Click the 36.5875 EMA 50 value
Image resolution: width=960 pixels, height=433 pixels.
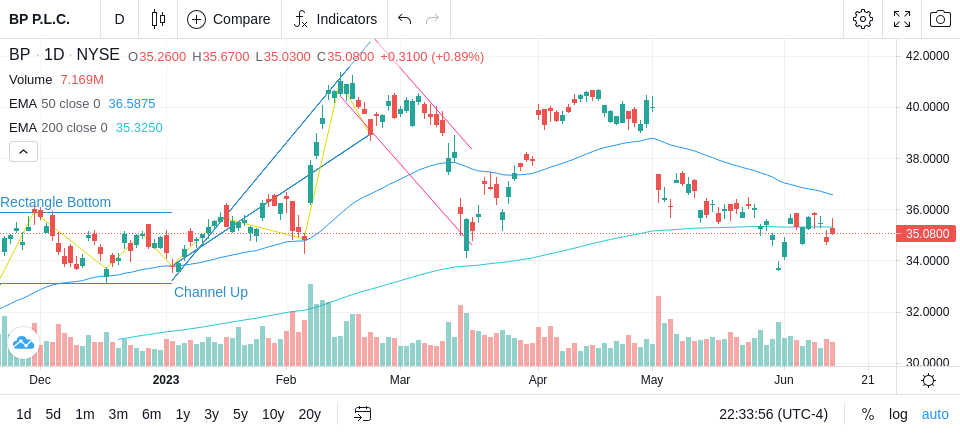(132, 104)
